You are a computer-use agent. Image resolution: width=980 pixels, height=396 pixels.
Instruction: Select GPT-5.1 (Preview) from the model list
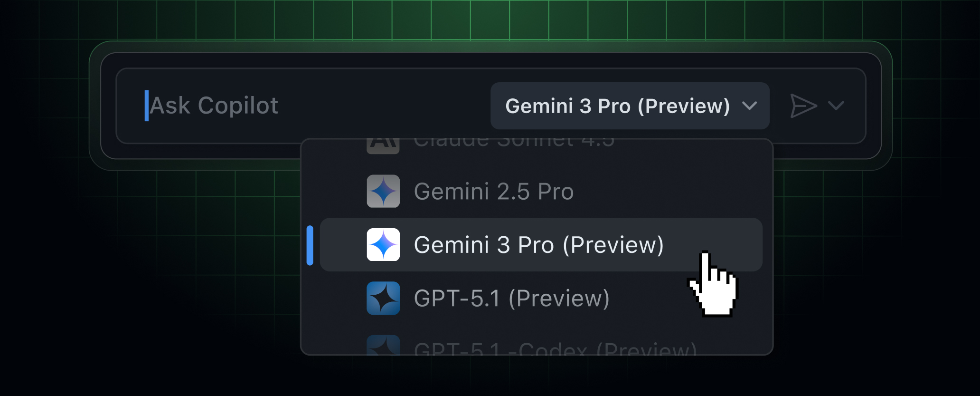click(513, 299)
